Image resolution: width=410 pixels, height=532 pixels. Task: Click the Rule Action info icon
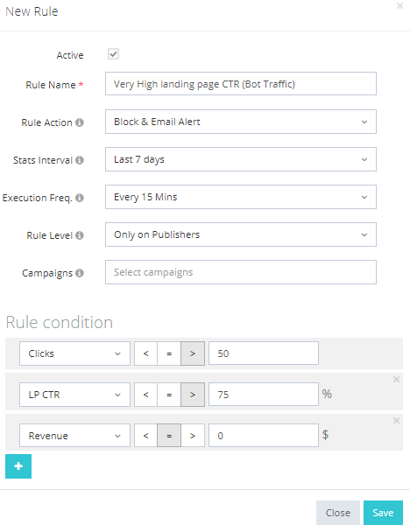coord(80,122)
